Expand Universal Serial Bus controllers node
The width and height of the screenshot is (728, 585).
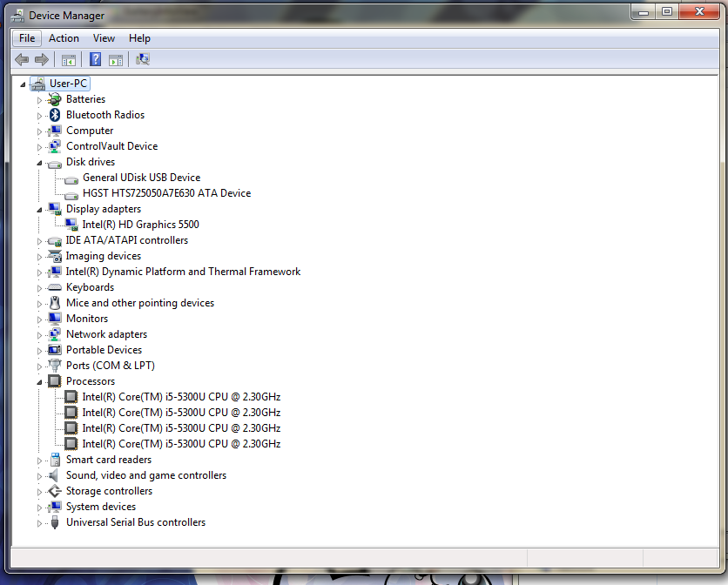coord(39,523)
